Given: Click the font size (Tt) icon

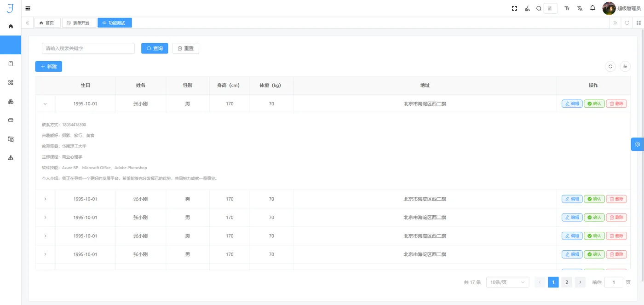Looking at the screenshot, I should [567, 8].
